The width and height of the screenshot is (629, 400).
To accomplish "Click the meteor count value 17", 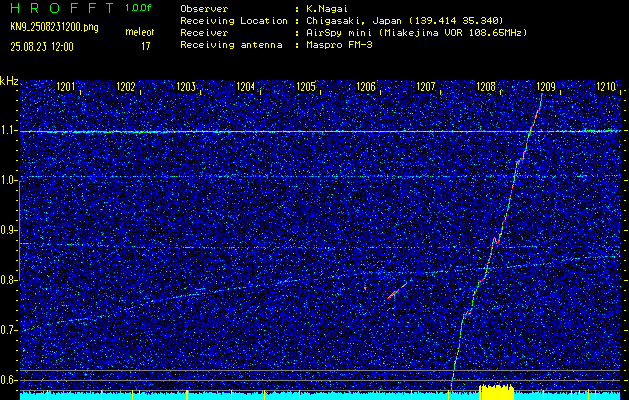I will 146,47.
